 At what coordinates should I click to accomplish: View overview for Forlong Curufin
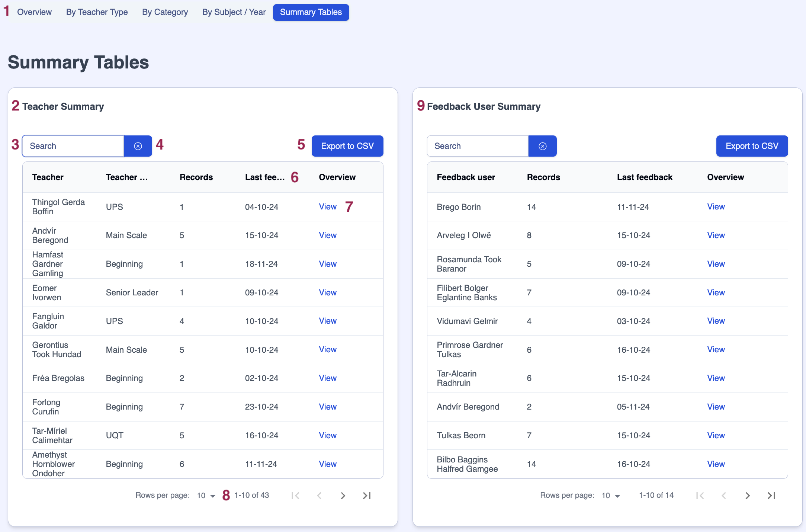[328, 407]
